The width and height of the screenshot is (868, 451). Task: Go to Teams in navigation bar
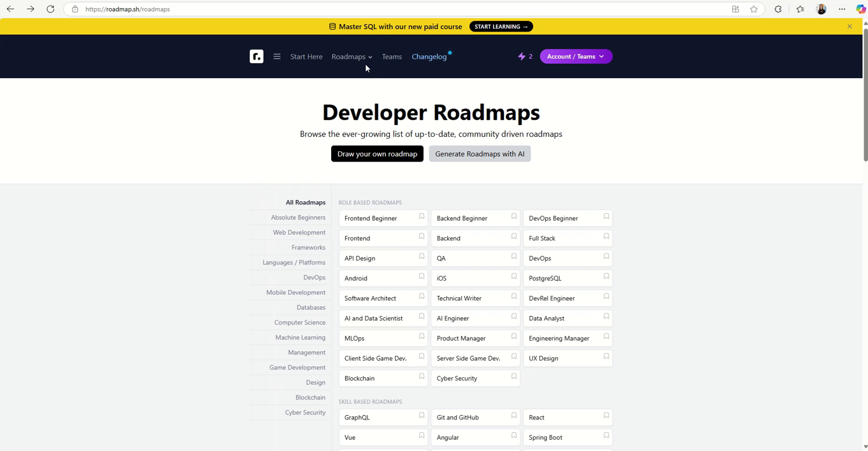(392, 56)
